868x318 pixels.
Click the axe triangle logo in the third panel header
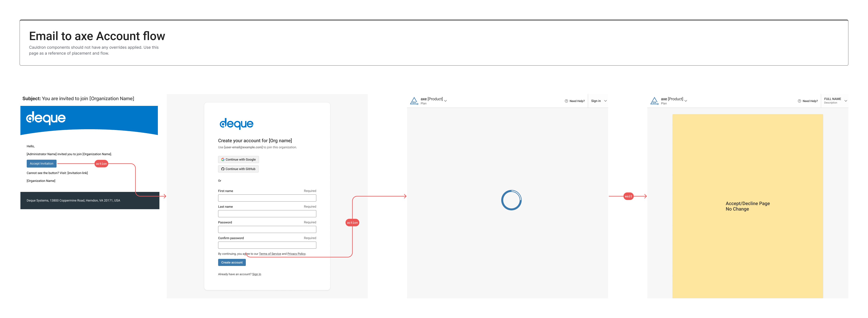(414, 101)
